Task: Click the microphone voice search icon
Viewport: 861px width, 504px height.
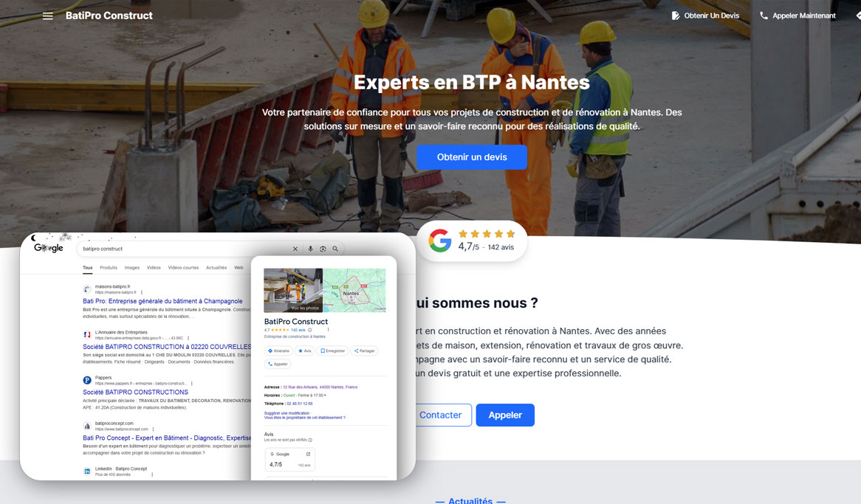Action: (x=310, y=249)
